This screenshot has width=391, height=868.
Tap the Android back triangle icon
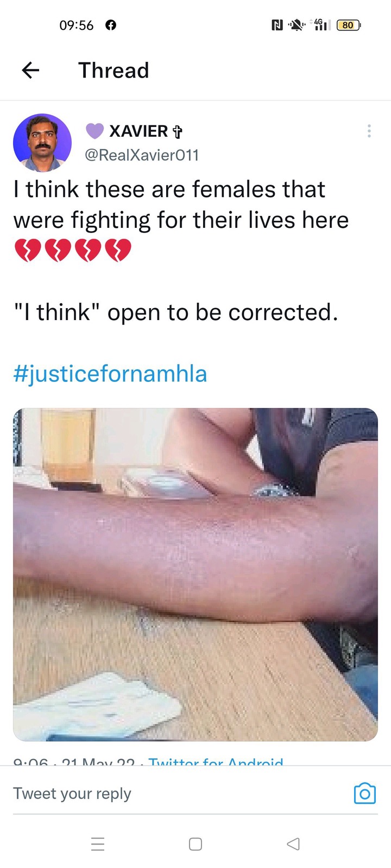pyautogui.click(x=293, y=844)
